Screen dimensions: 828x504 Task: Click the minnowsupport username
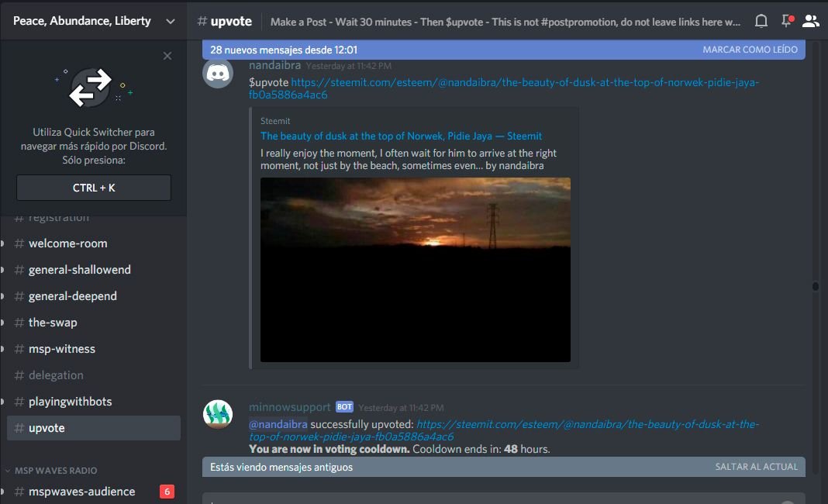(289, 407)
